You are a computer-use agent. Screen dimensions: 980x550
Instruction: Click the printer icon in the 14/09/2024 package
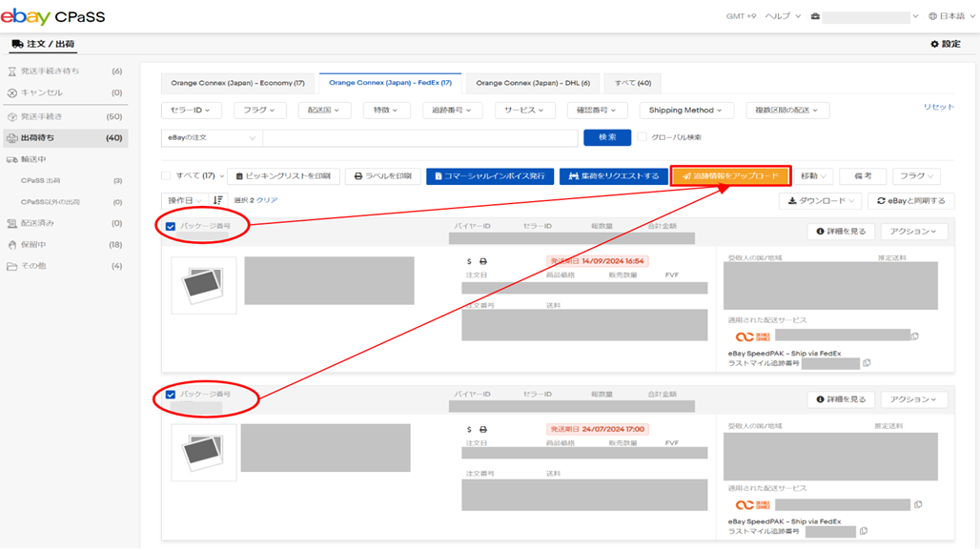coord(483,261)
